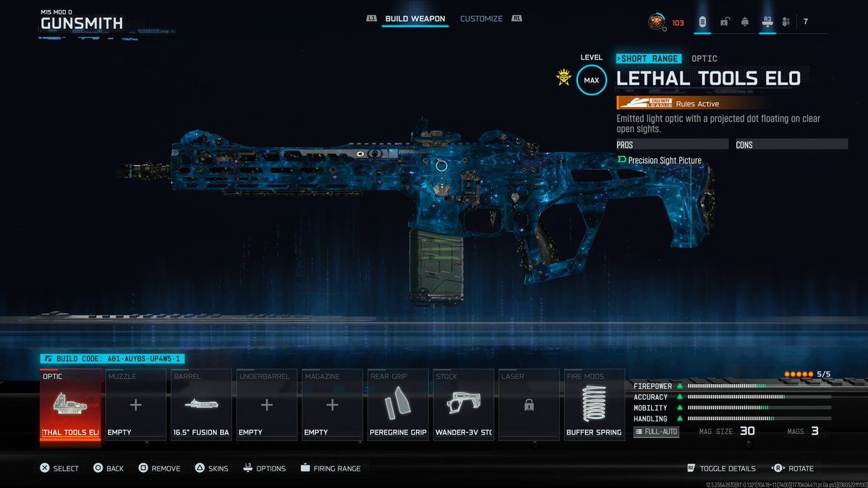Click the Mag Size 30 value

[x=746, y=431]
